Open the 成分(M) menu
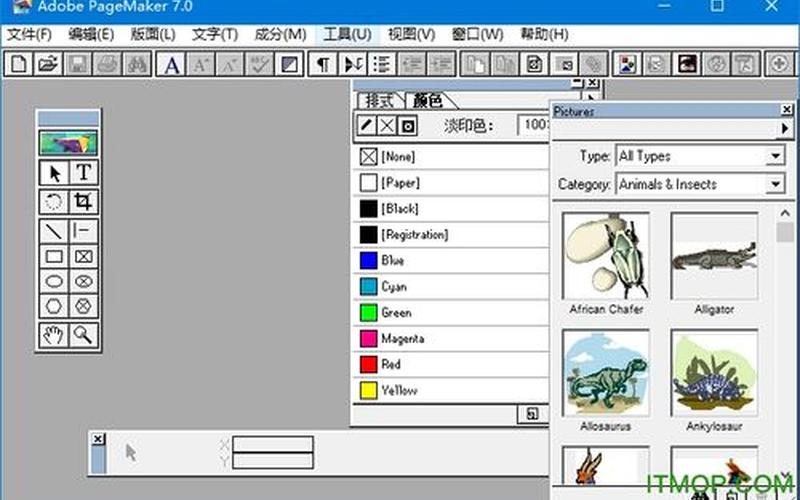The image size is (800, 500). tap(280, 35)
